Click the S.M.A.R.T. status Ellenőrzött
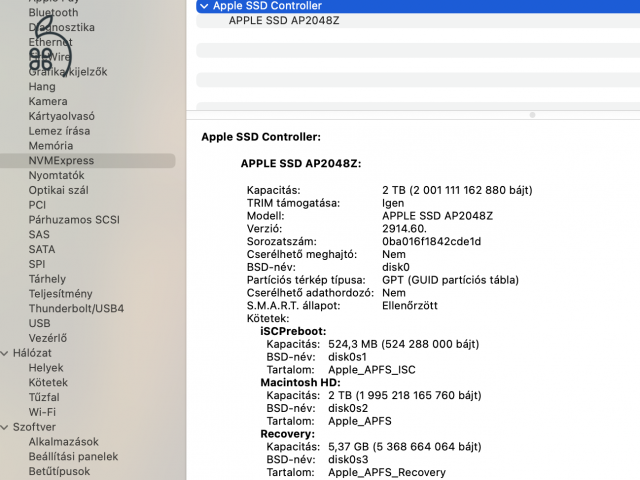The height and width of the screenshot is (480, 640). coord(410,306)
